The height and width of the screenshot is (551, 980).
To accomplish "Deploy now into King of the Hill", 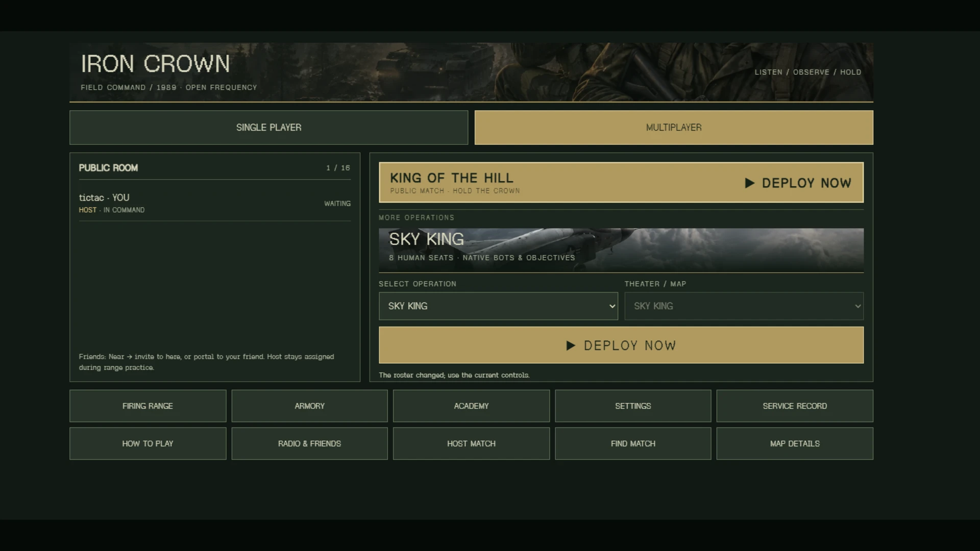I will coord(621,183).
